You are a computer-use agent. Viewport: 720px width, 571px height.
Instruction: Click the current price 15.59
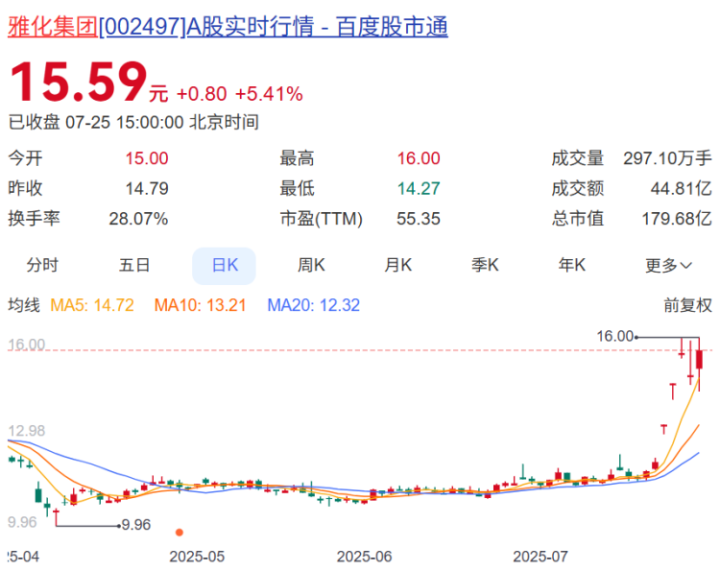pos(78,82)
